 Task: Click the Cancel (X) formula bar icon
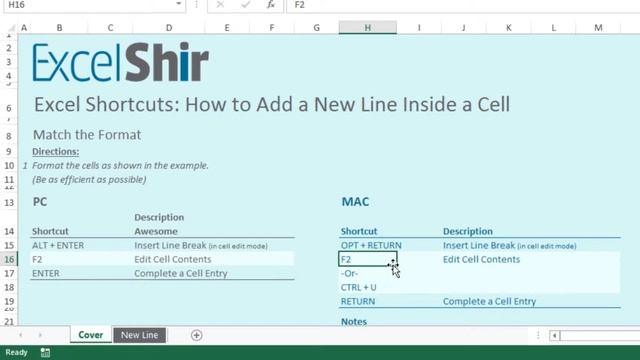(x=220, y=4)
